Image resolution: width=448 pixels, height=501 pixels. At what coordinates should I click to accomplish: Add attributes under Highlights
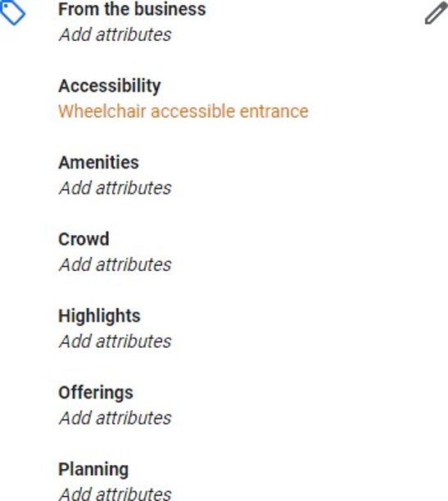pos(115,341)
